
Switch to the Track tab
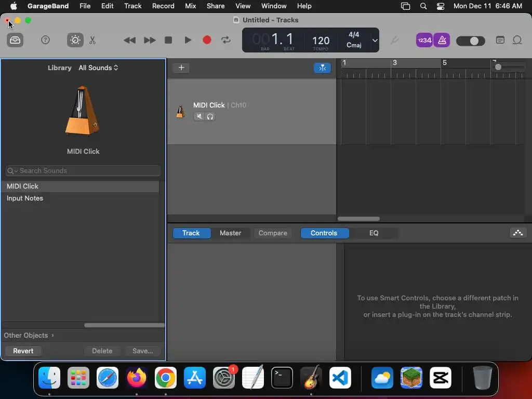pos(191,233)
